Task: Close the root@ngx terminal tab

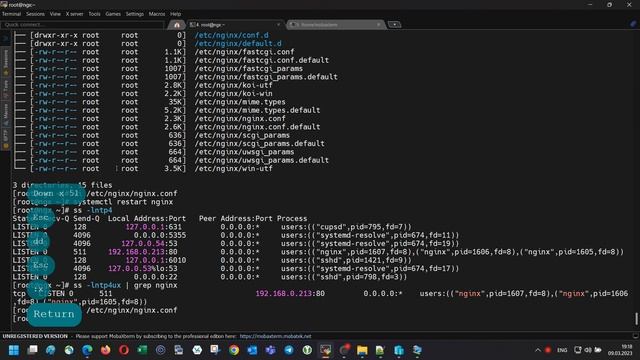Action: [278, 25]
